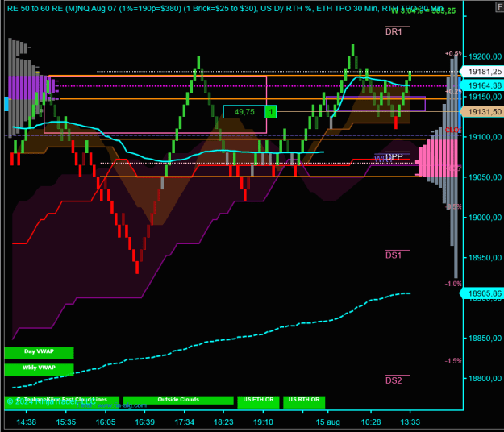Click the 18800,00 price axis label
The height and width of the screenshot is (432, 504).
click(485, 378)
